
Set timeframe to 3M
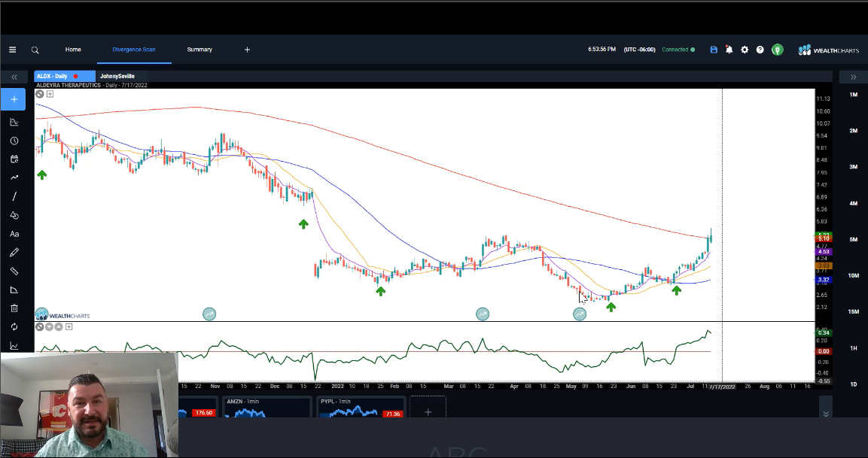(x=853, y=167)
